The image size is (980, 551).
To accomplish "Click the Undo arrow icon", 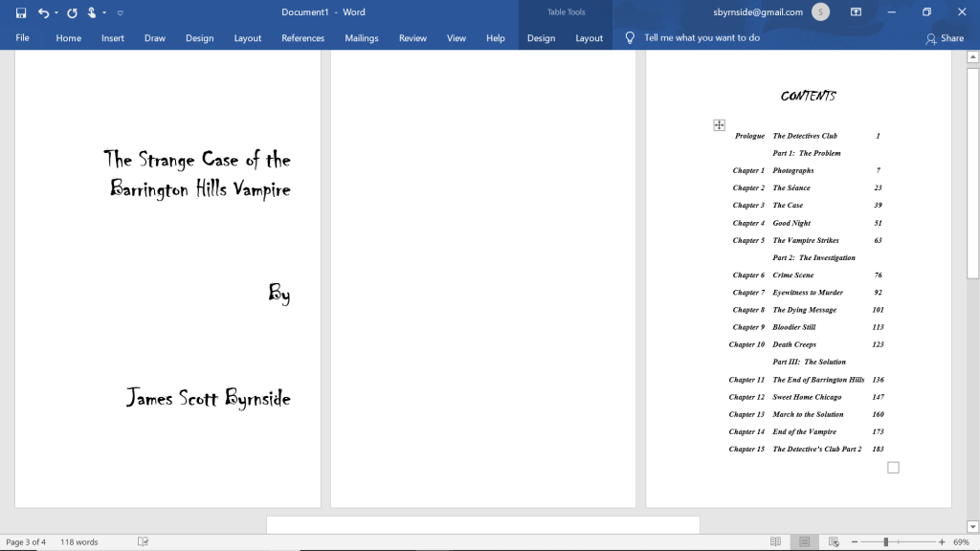I will 43,12.
